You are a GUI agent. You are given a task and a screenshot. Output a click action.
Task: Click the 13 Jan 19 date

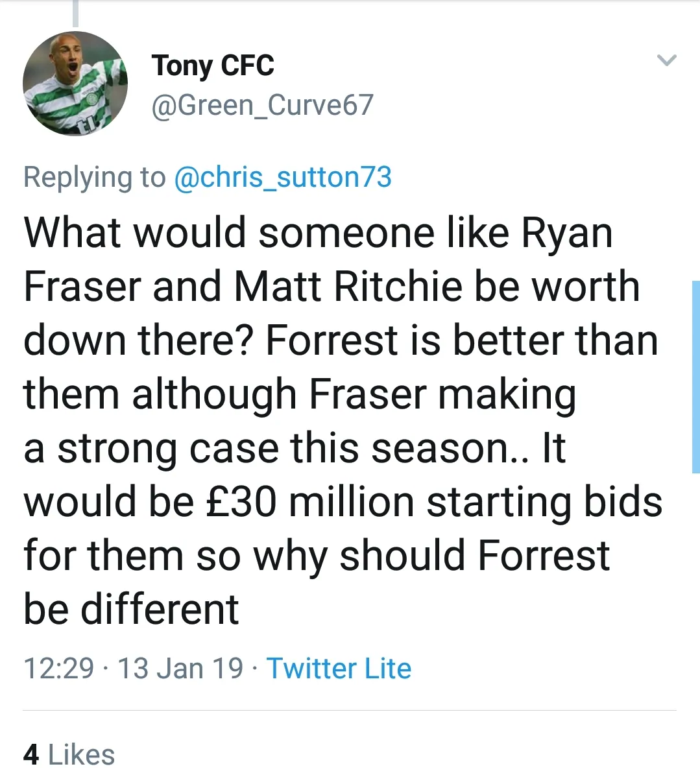[x=180, y=669]
